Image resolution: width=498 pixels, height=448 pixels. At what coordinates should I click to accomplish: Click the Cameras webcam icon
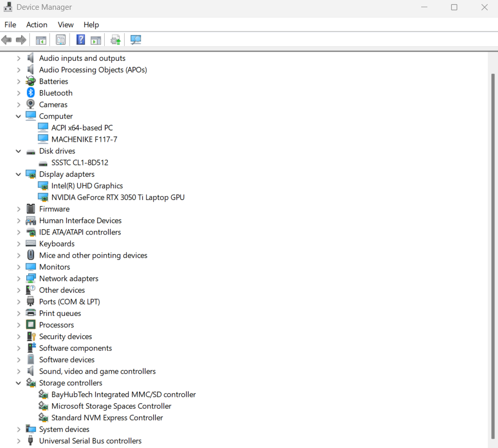30,105
